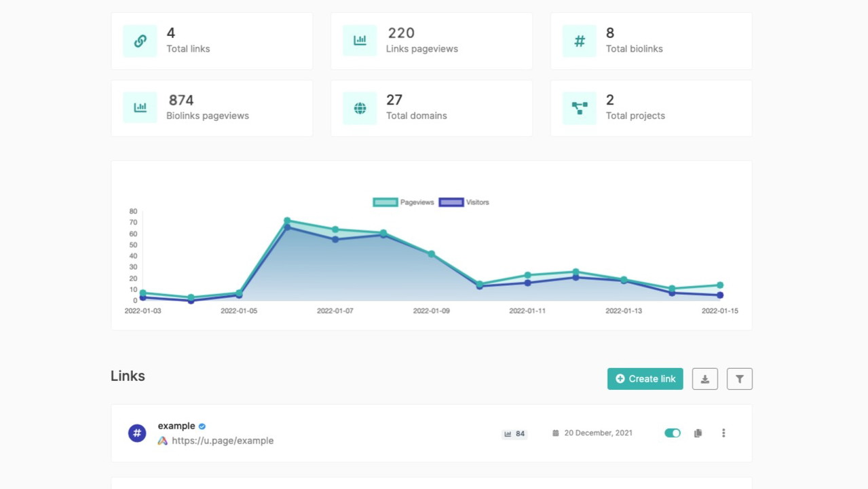Click the 84 pageviews statistics badge
Viewport: 868px width, 489px height.
514,433
